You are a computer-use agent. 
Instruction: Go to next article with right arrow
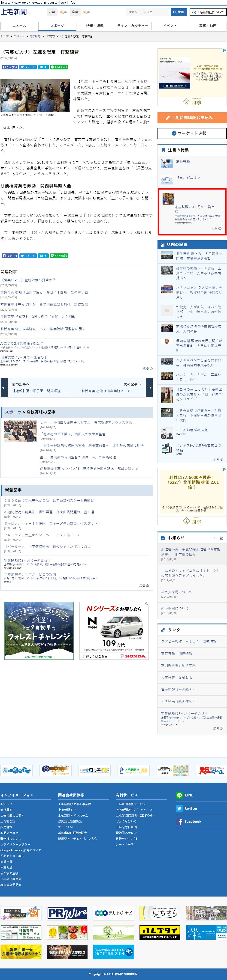[149, 388]
